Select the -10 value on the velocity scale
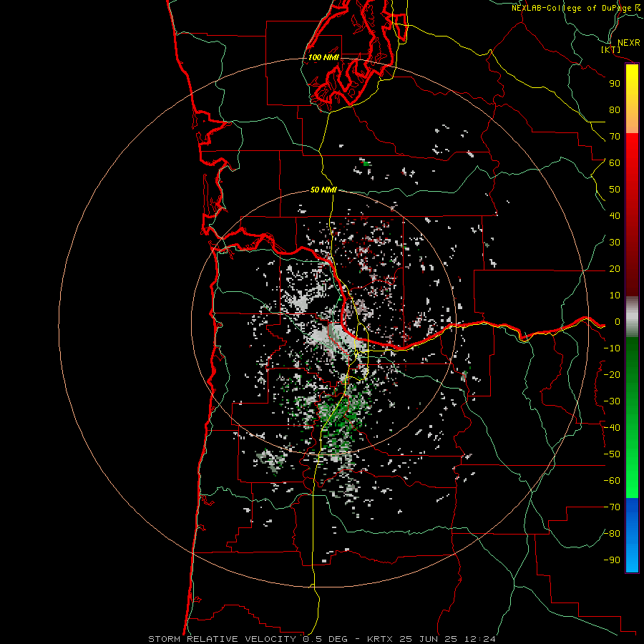The width and height of the screenshot is (644, 644). [612, 348]
